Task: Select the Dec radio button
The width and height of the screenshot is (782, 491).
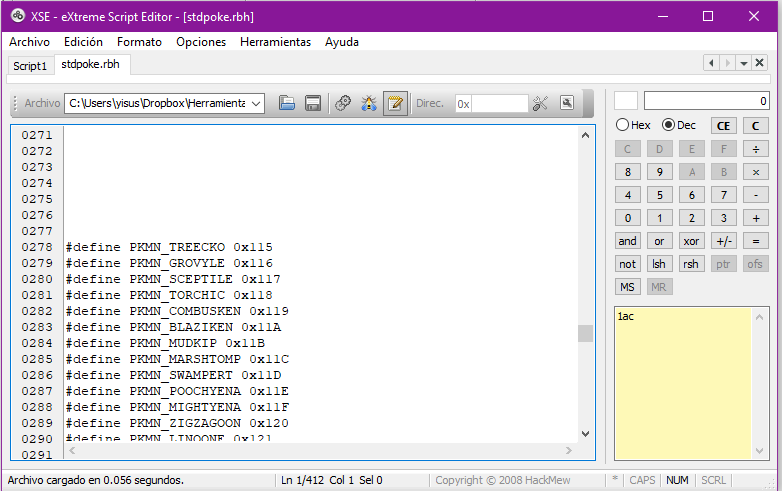Action: point(668,125)
